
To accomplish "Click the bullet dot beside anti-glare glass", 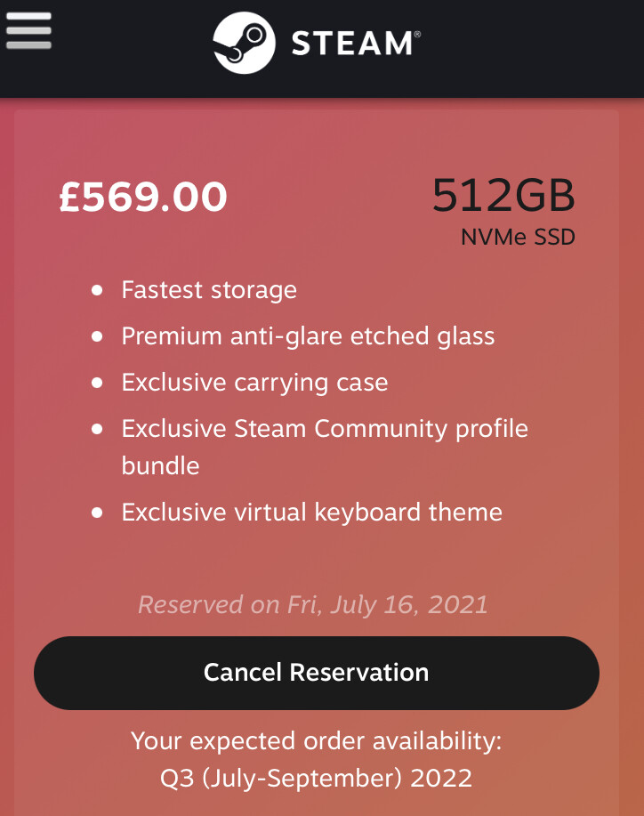I will coord(97,337).
